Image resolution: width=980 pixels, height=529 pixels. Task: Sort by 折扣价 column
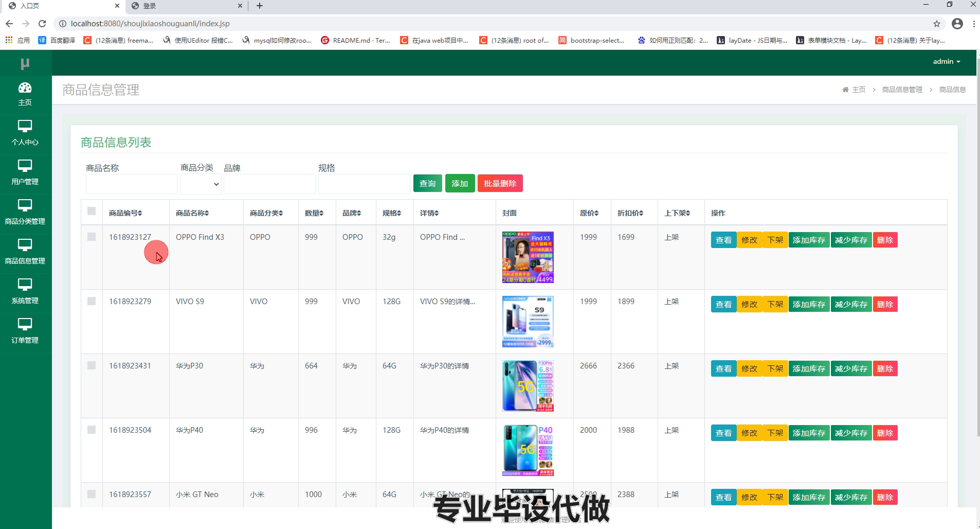point(630,213)
